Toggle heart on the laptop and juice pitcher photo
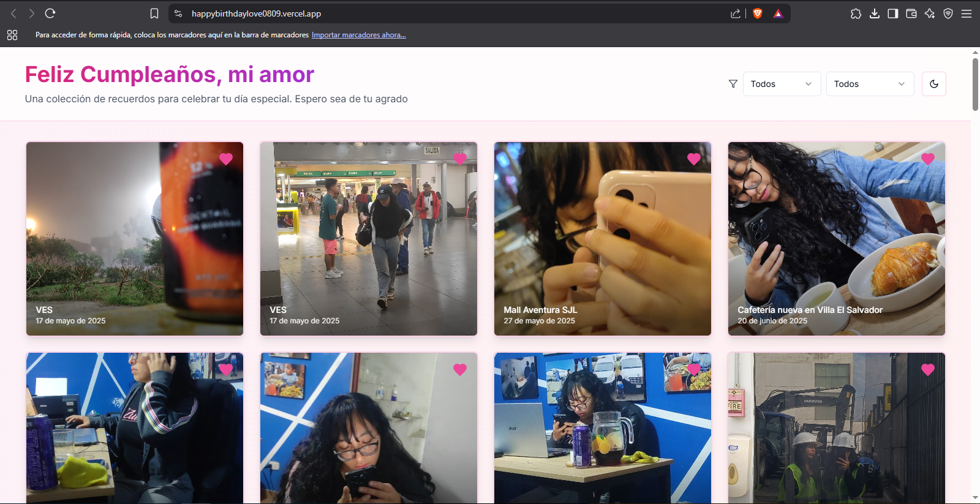The image size is (980, 504). pos(694,369)
